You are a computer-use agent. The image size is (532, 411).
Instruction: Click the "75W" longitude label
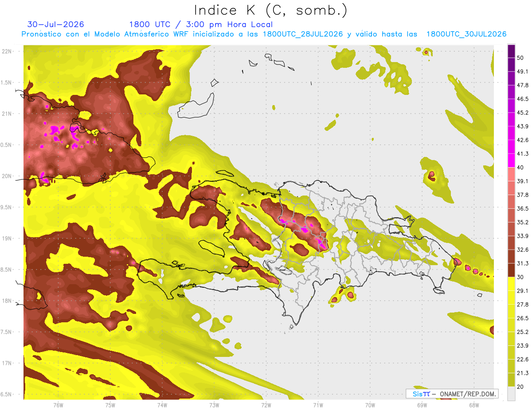point(110,405)
